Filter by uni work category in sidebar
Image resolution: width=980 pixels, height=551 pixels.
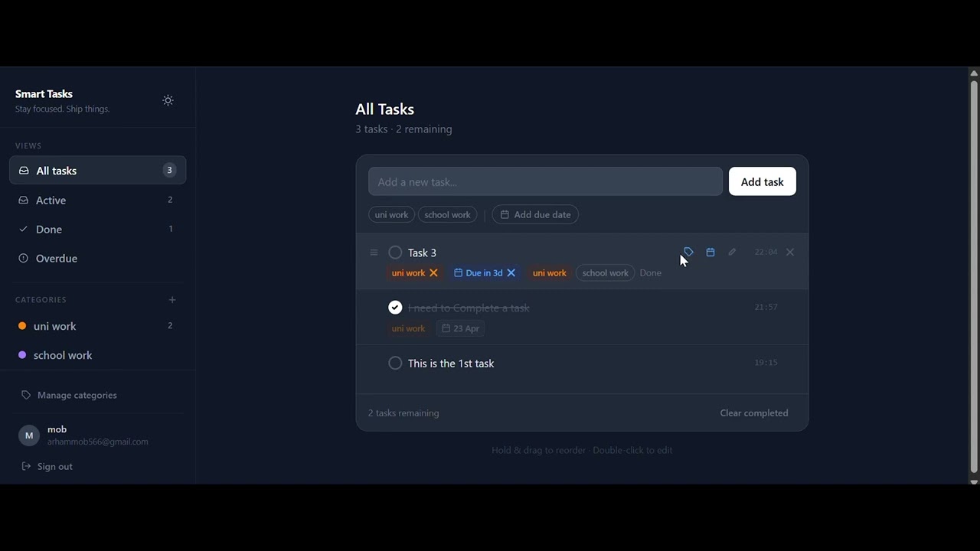tap(97, 326)
